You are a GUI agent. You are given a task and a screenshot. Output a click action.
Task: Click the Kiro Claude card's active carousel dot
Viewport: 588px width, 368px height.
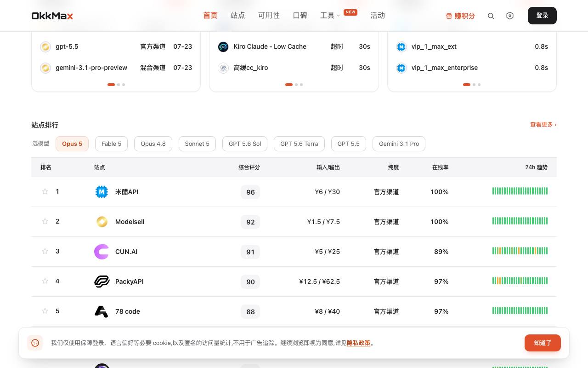[x=289, y=85]
